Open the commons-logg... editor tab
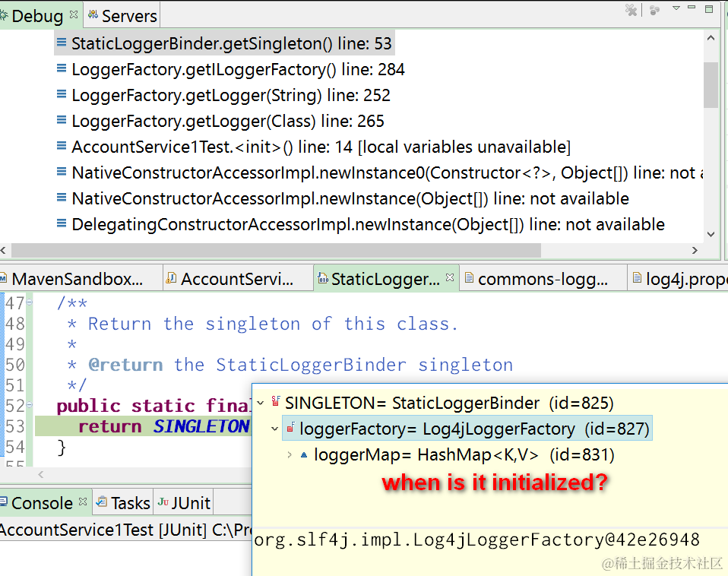This screenshot has height=576, width=728. point(543,279)
